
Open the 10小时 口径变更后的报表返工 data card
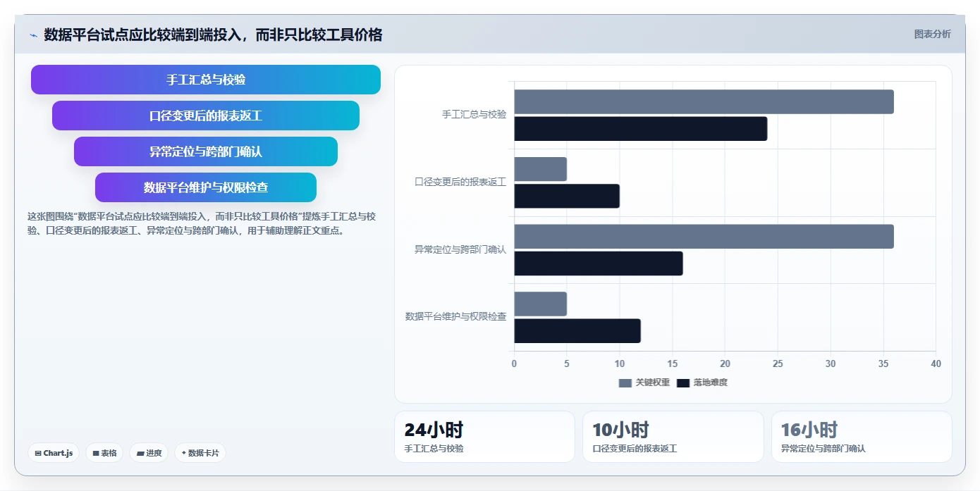(x=673, y=437)
